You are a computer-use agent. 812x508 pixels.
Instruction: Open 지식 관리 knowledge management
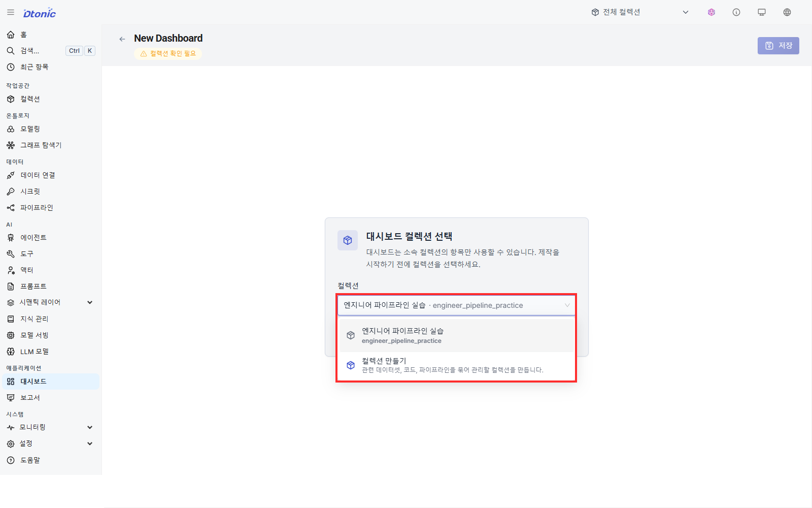click(51, 319)
